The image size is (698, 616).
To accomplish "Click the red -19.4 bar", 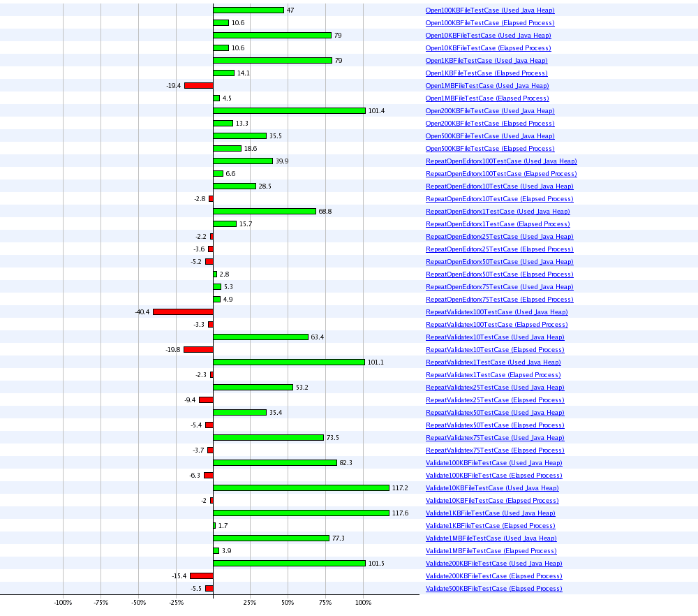I will [x=198, y=86].
